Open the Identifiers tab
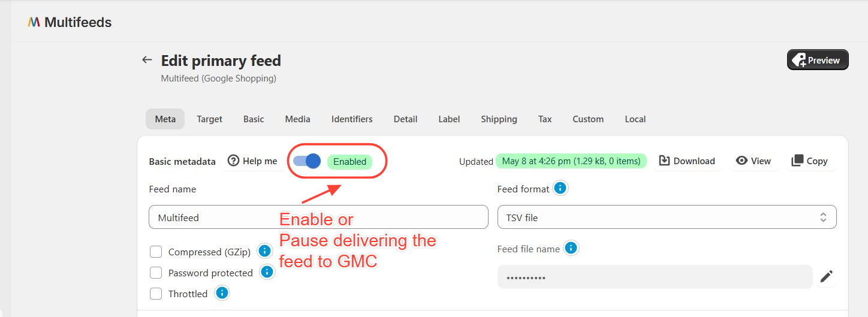Screen dimensions: 868x317 click(x=352, y=119)
